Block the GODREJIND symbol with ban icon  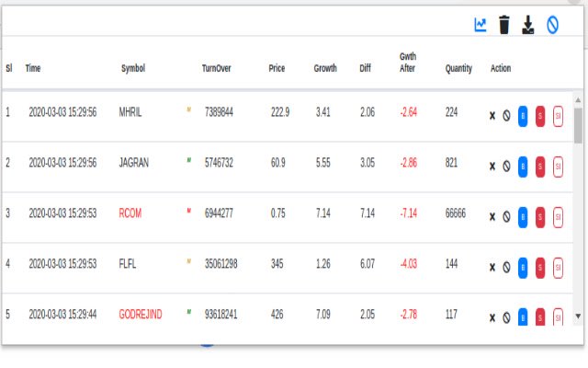(x=506, y=317)
